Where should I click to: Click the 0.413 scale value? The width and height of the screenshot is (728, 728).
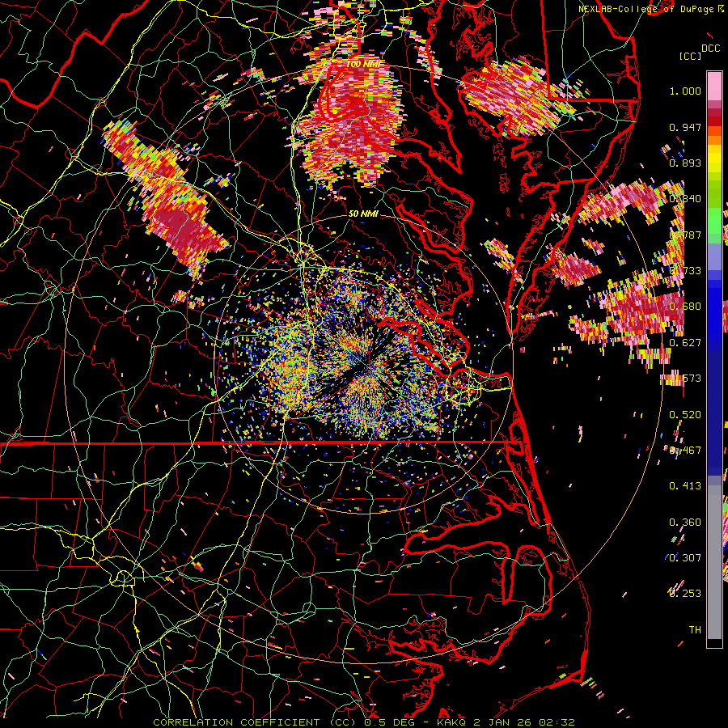685,486
